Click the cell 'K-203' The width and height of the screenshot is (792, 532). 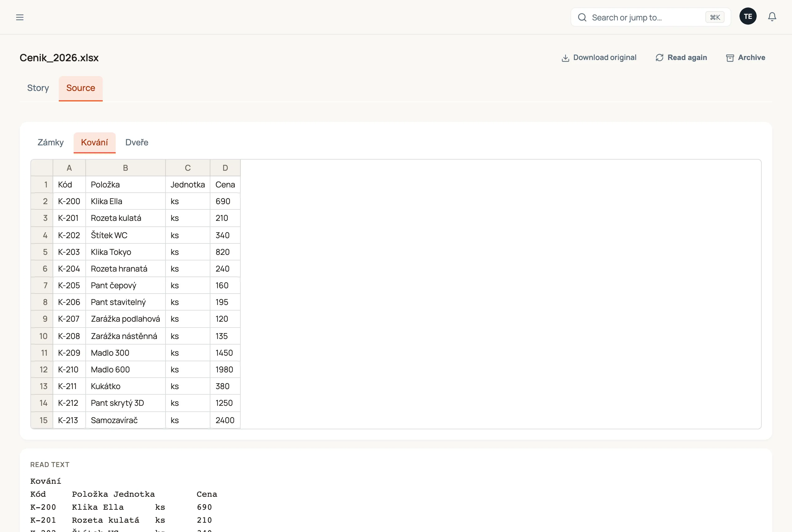[x=69, y=252]
